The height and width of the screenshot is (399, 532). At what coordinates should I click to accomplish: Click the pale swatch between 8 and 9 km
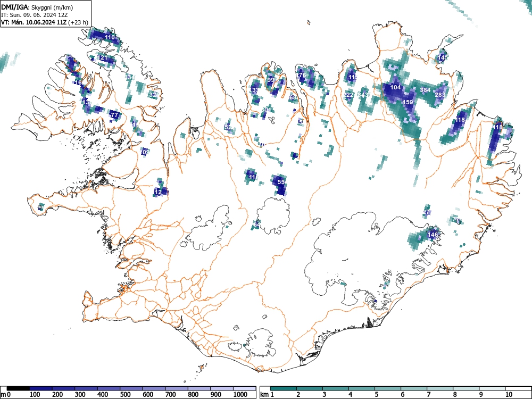[466, 388]
